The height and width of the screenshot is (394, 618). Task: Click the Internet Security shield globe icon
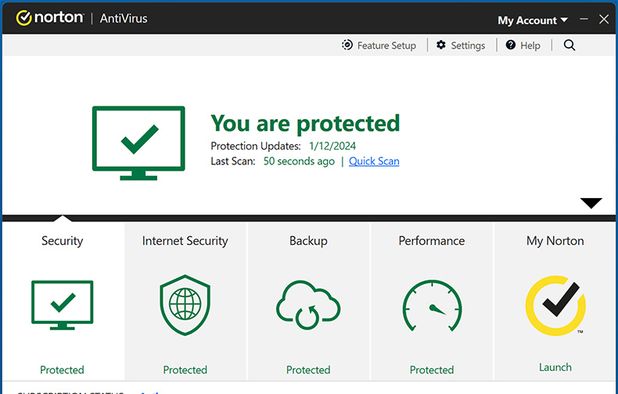(x=185, y=305)
